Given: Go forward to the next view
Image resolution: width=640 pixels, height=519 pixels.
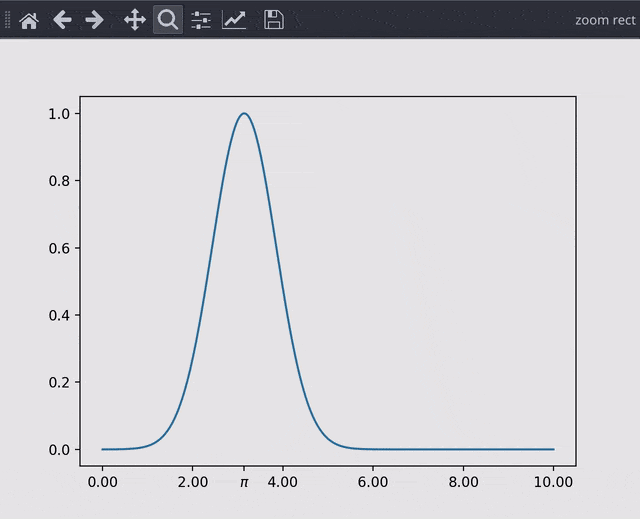Looking at the screenshot, I should click(94, 20).
